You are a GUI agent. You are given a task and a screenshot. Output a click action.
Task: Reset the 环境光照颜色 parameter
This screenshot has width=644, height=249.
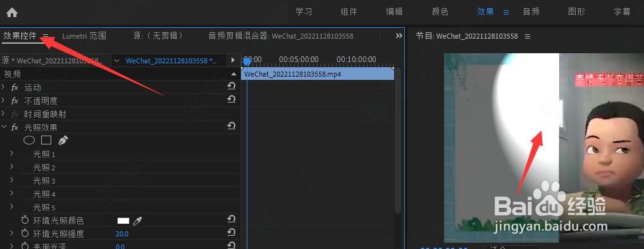(232, 219)
